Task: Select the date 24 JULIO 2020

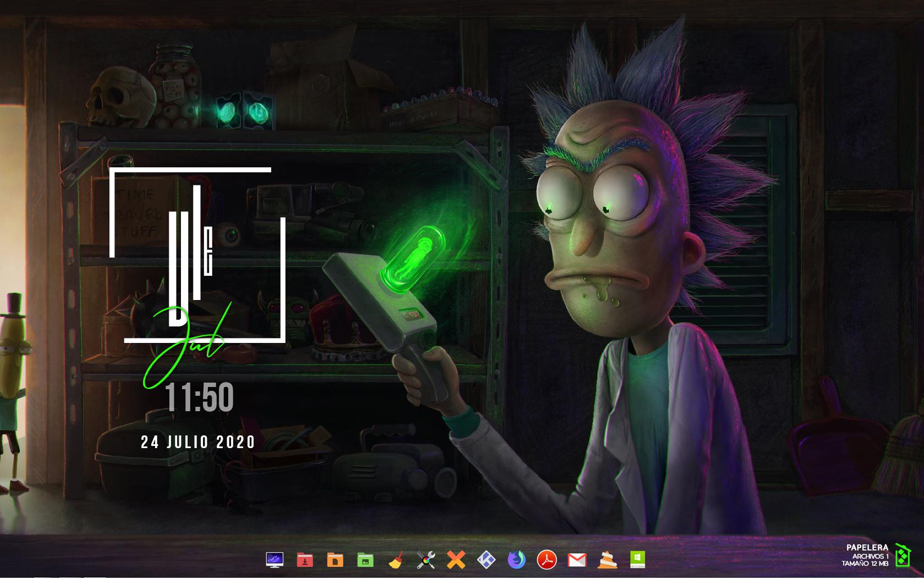Action: click(x=198, y=441)
